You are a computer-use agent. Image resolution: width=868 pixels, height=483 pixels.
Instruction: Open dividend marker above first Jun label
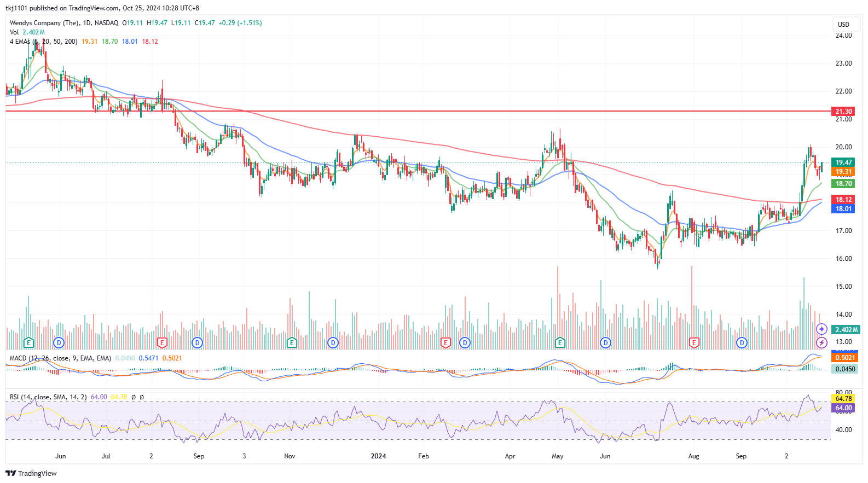[x=59, y=343]
